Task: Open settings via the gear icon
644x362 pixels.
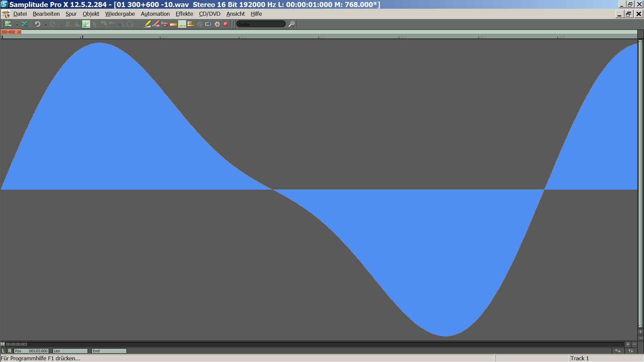Action: click(x=217, y=24)
